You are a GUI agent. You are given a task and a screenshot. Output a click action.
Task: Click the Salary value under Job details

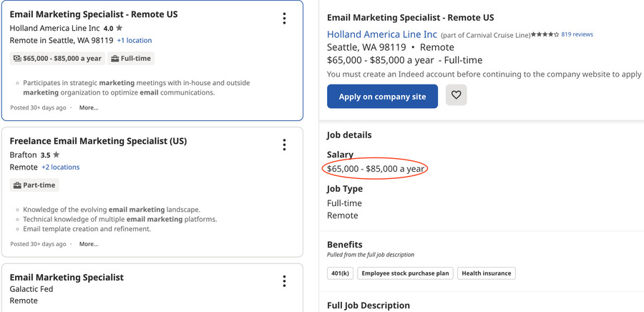pos(376,169)
